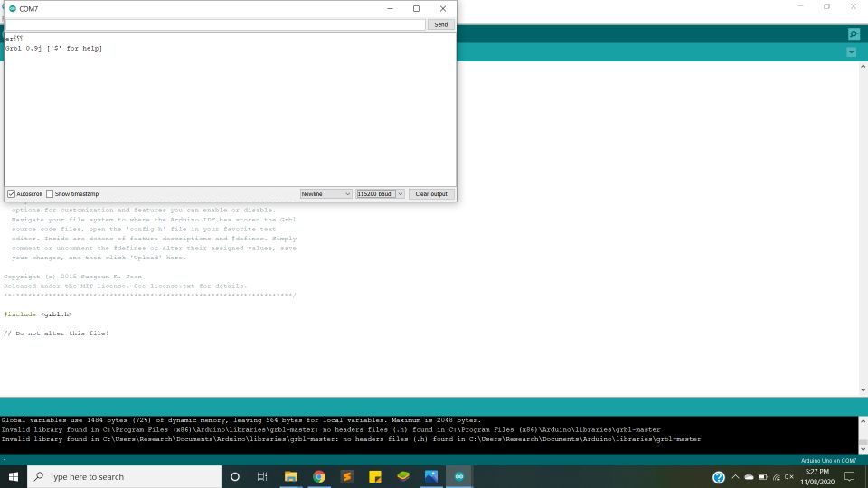Viewport: 868px width, 488px height.
Task: Open File Explorer from the taskbar
Action: [290, 476]
